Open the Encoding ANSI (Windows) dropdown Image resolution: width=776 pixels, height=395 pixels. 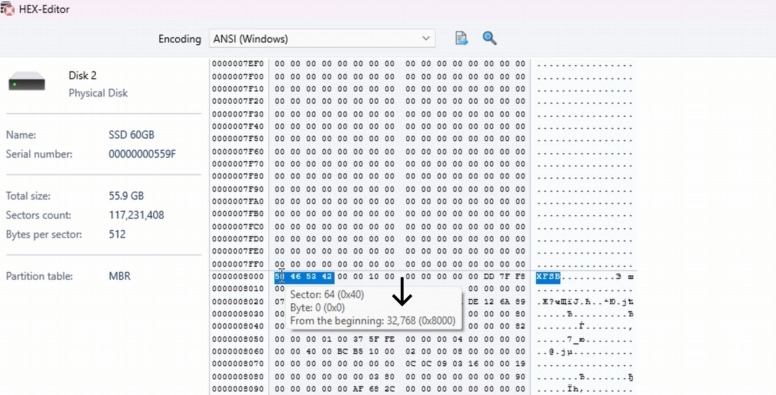322,39
